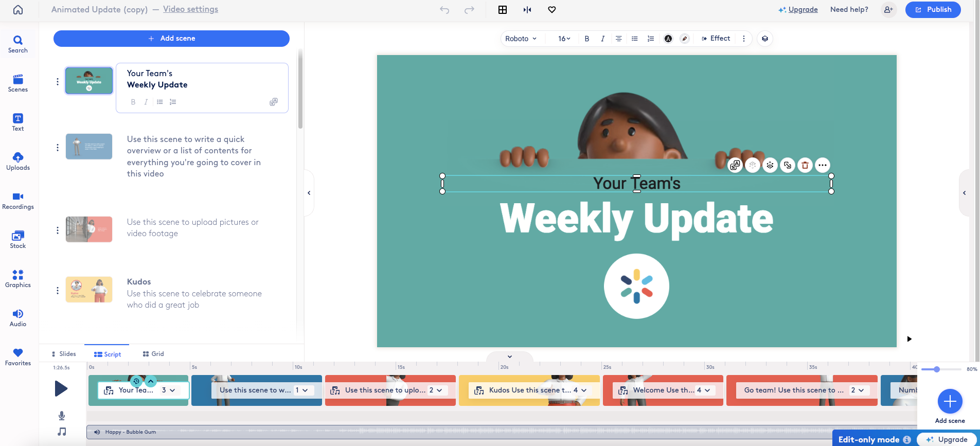
Task: Expand the right side panel arrow
Action: [x=965, y=193]
